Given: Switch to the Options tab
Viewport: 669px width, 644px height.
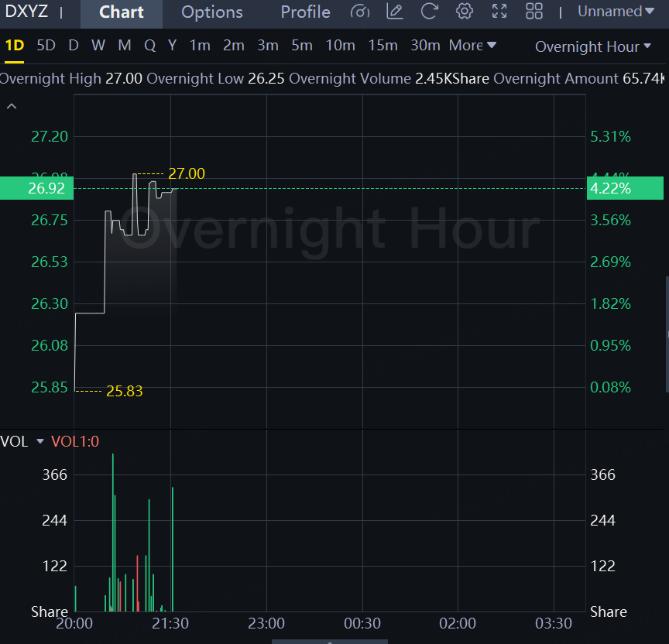Looking at the screenshot, I should (x=211, y=12).
